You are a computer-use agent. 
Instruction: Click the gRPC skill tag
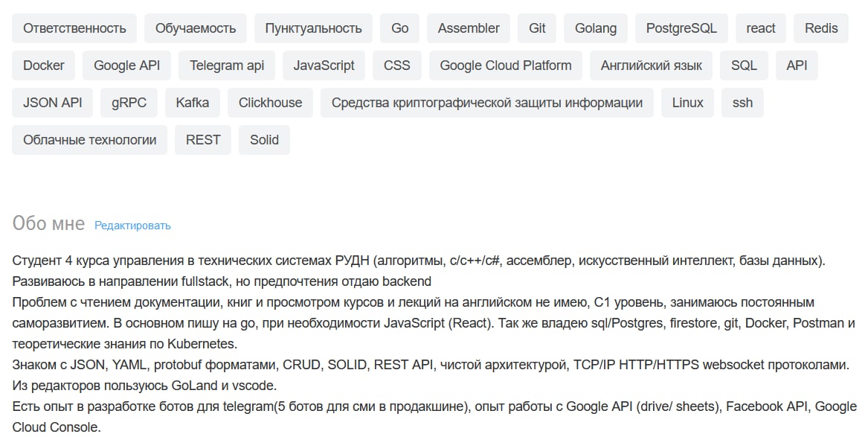point(129,103)
